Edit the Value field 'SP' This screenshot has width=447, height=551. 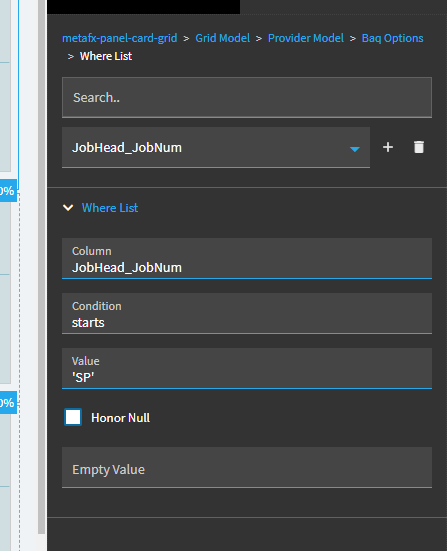coord(247,368)
